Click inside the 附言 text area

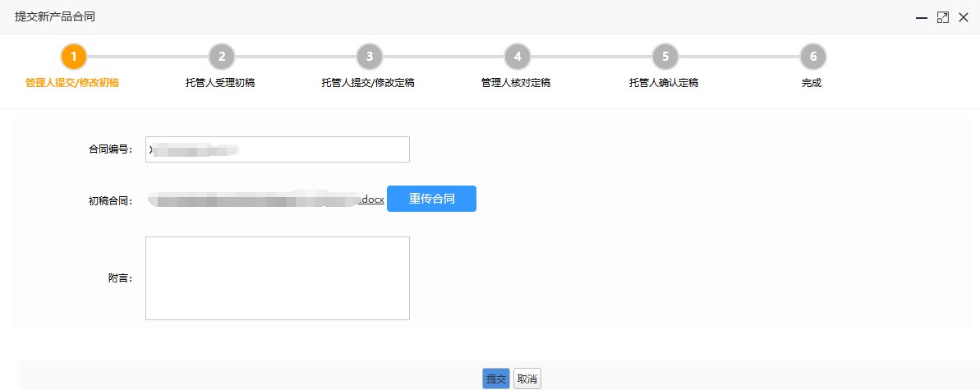pyautogui.click(x=278, y=278)
